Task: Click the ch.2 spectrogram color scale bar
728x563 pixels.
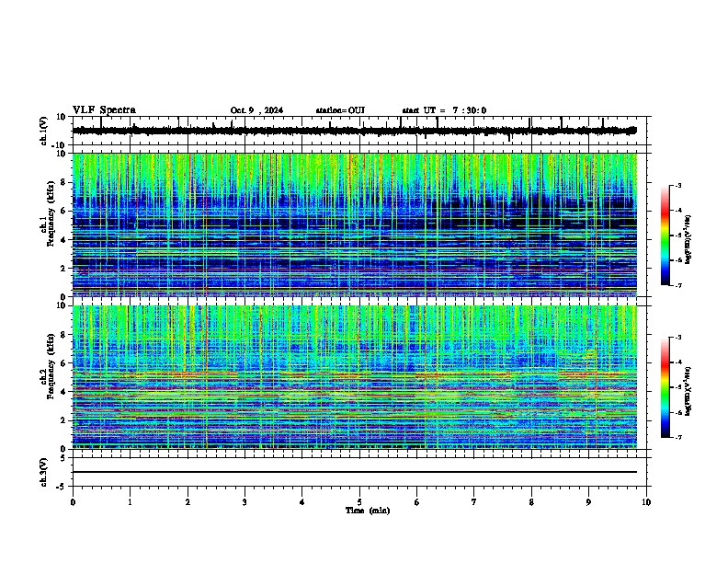Action: (665, 387)
